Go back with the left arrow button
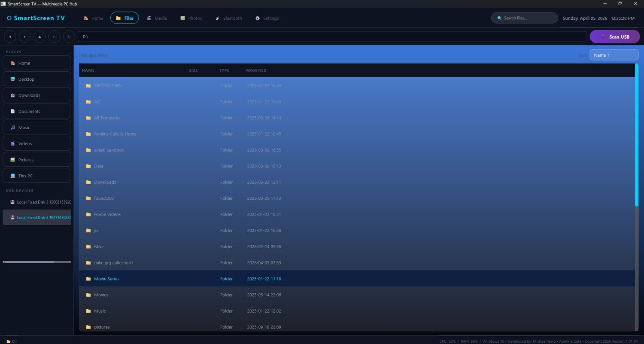644x344 pixels. tap(10, 37)
